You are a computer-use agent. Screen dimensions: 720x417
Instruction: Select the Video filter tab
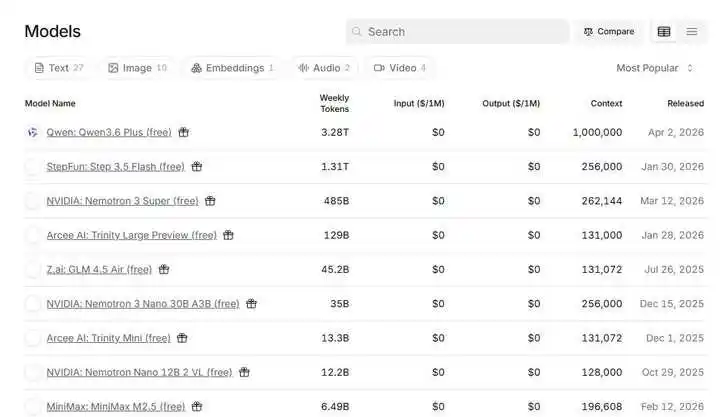[x=400, y=68]
